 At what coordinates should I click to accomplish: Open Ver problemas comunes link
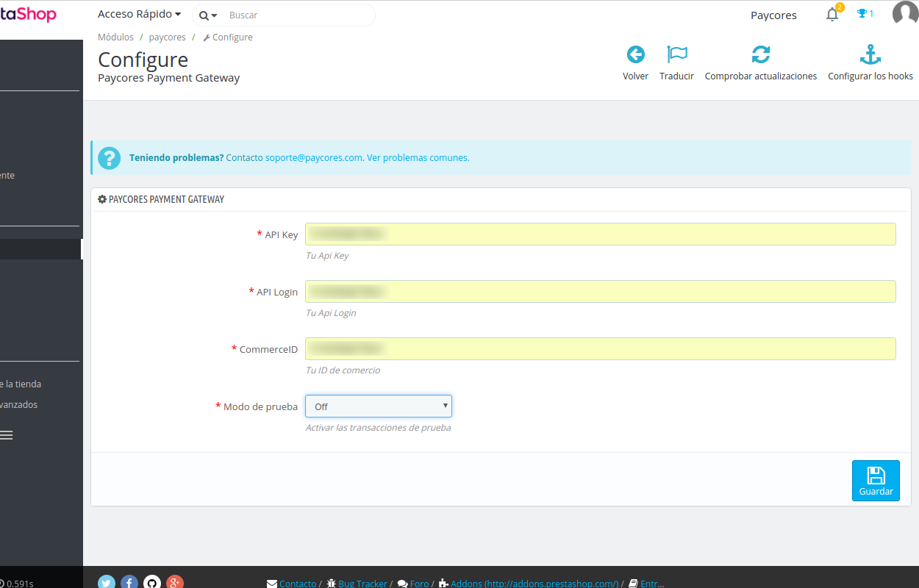pos(417,157)
